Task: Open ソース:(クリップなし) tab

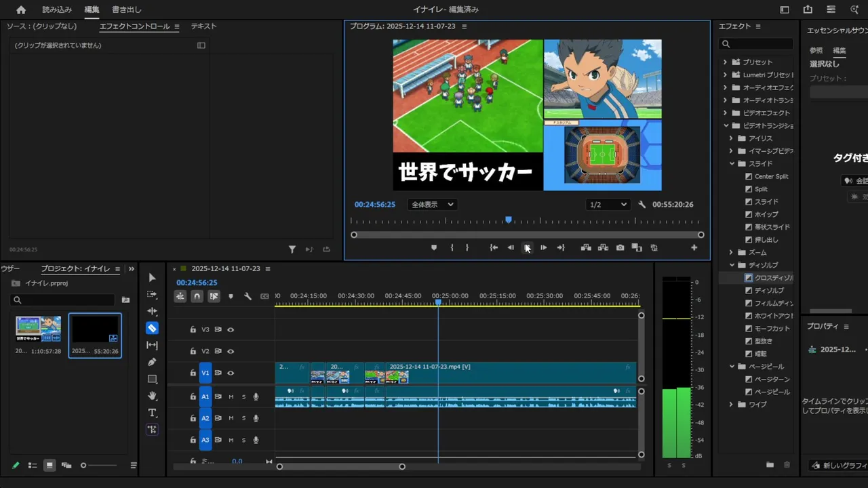Action: (42, 26)
